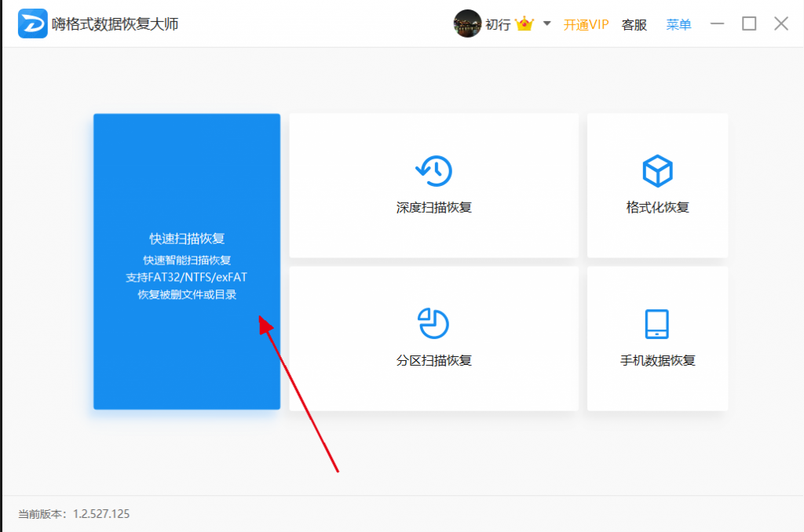Select the 深度扫描恢复 label

[433, 208]
